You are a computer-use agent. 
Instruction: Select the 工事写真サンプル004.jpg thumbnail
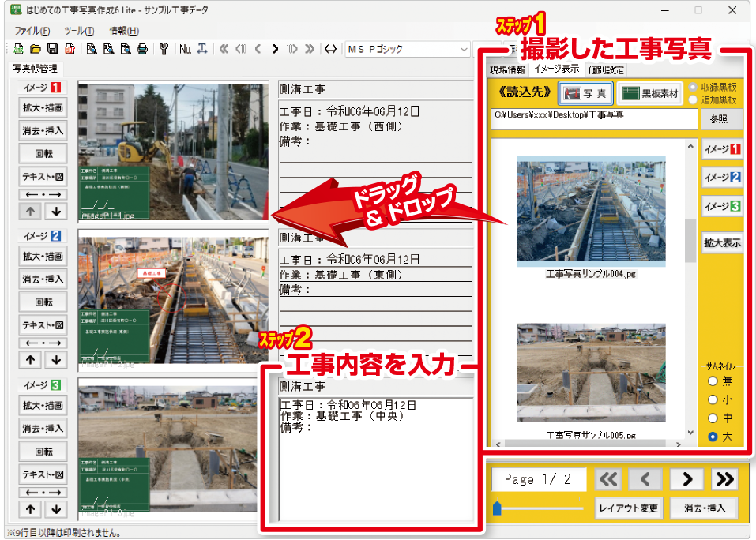click(x=591, y=211)
